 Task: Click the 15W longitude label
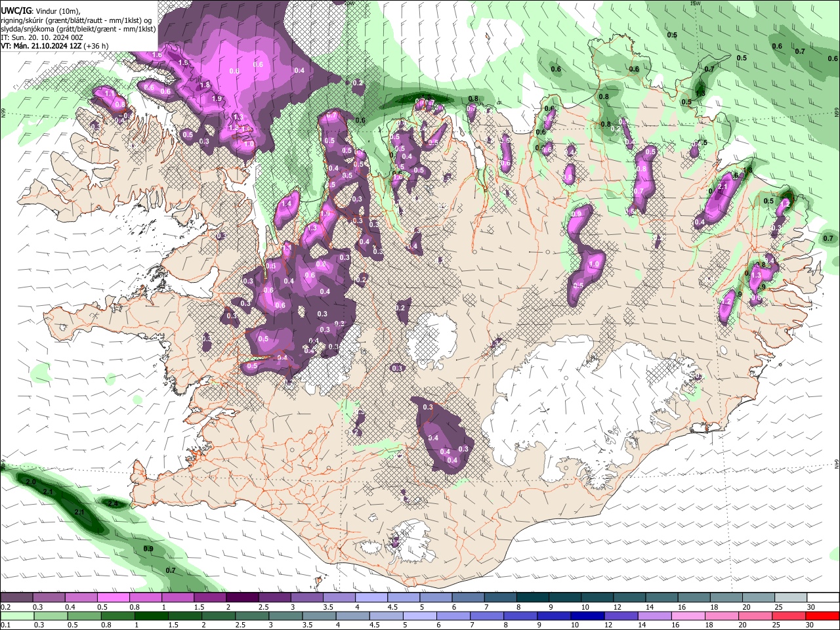tap(696, 3)
